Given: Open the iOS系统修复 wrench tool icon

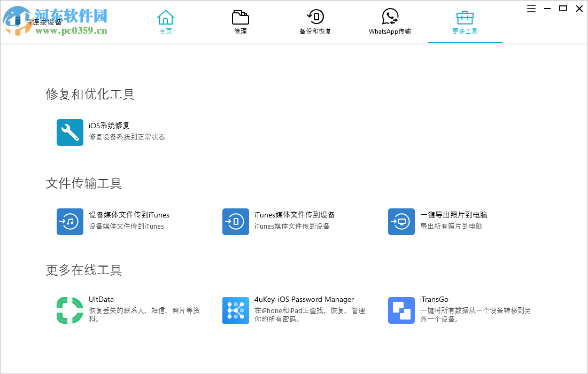Looking at the screenshot, I should click(69, 132).
